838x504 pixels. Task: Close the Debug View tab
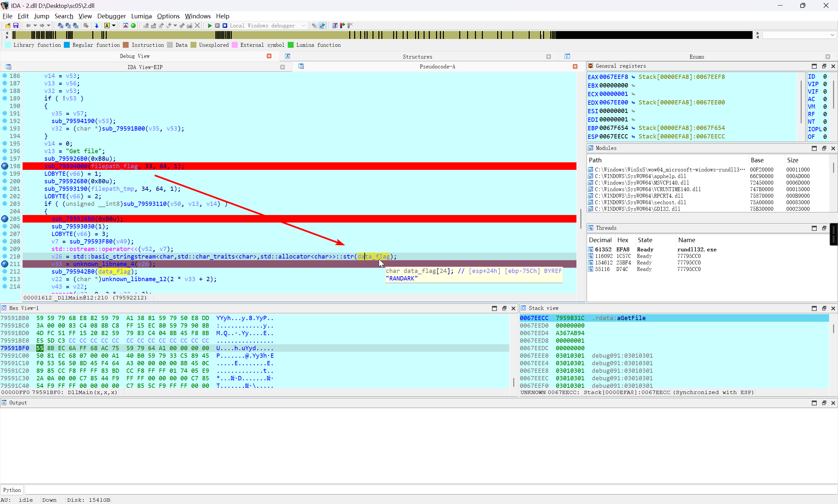tap(269, 56)
